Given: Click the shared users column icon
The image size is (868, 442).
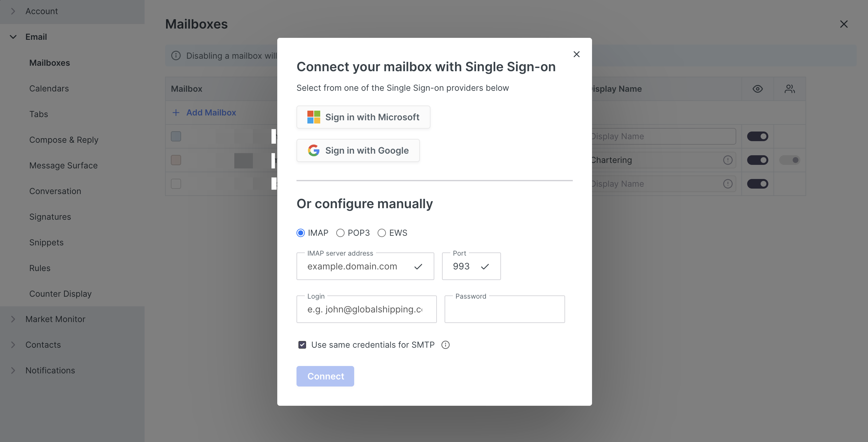Looking at the screenshot, I should coord(789,89).
